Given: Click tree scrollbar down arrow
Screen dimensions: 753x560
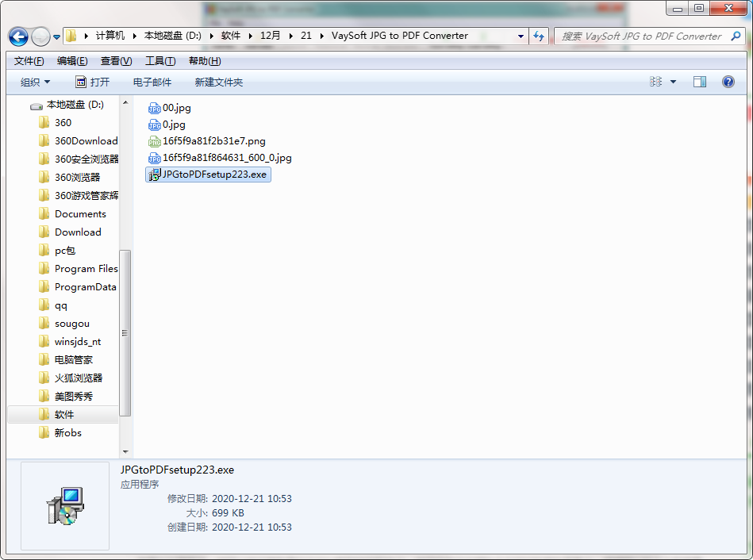Looking at the screenshot, I should pyautogui.click(x=125, y=451).
